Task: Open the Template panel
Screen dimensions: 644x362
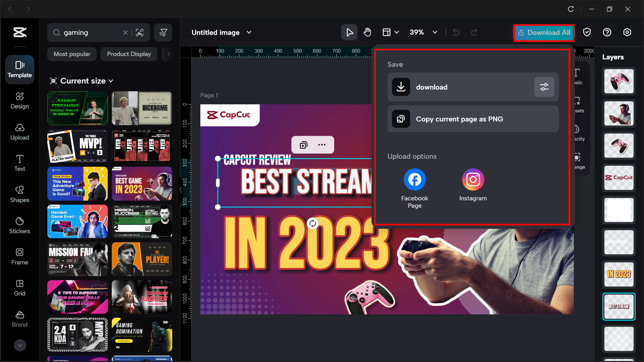Action: tap(20, 69)
